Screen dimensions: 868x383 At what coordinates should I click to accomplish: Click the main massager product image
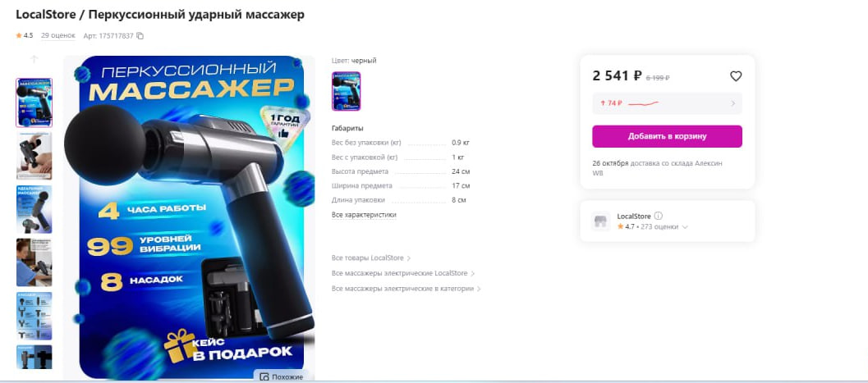(190, 217)
